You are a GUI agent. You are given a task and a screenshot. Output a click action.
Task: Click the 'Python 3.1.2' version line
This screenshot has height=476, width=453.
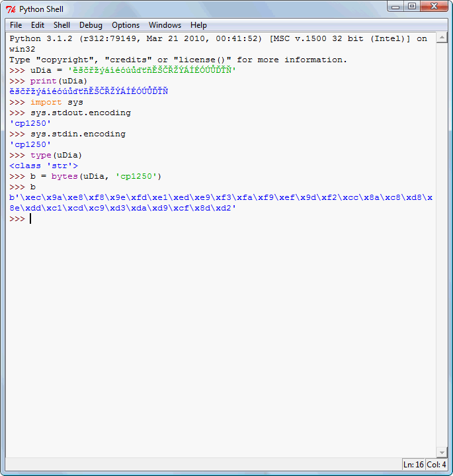click(218, 38)
